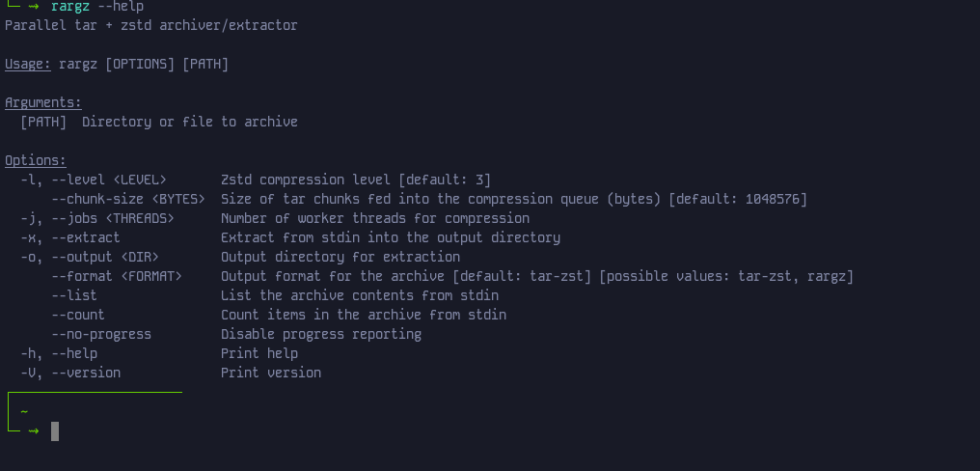The image size is (980, 471).
Task: Click the '--version' option flag
Action: pyautogui.click(x=86, y=374)
